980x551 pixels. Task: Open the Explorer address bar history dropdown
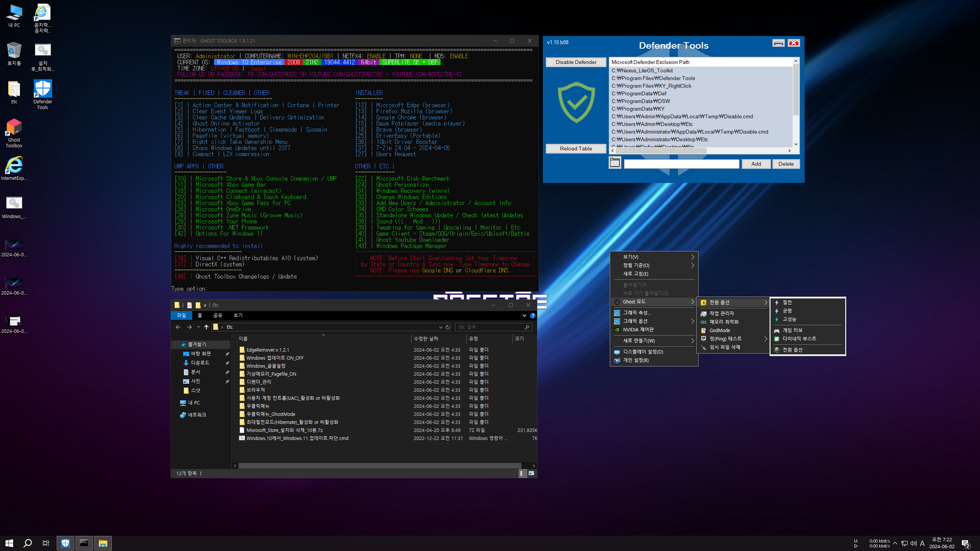(x=441, y=327)
